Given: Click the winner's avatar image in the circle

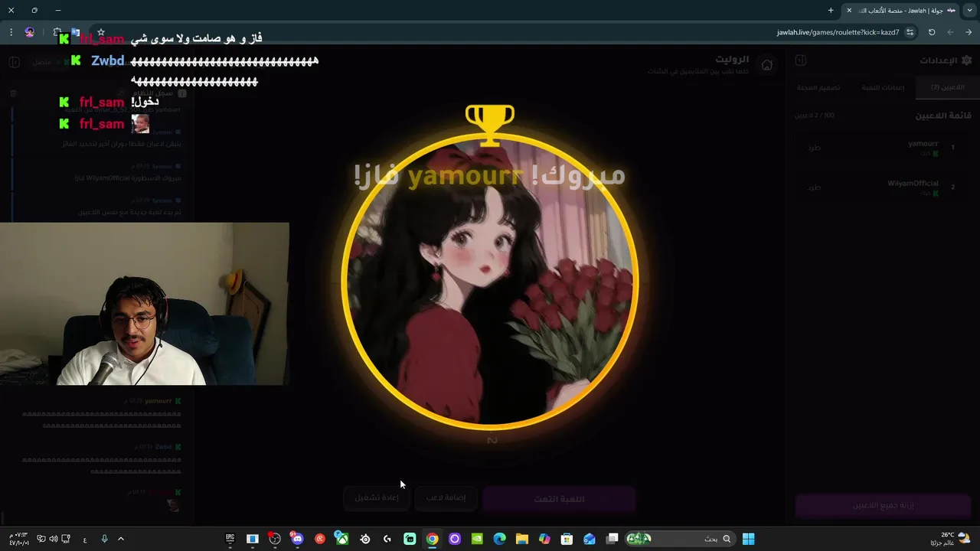Looking at the screenshot, I should 490,282.
